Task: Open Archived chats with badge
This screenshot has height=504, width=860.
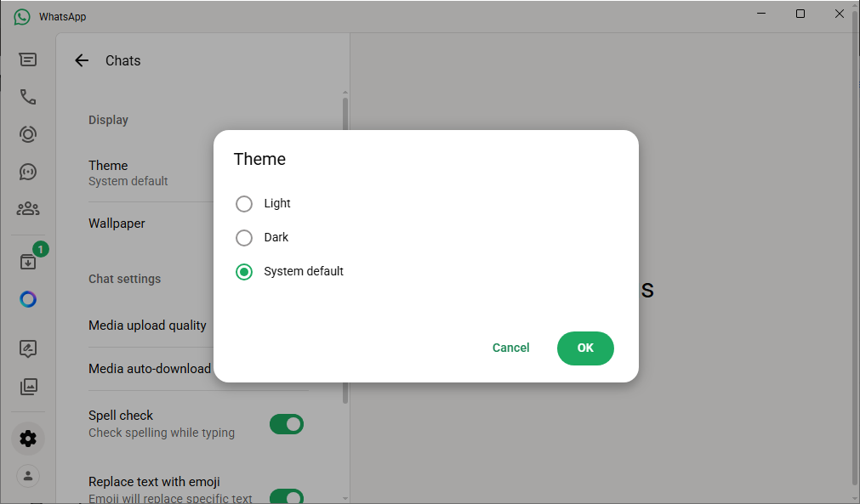Action: point(28,262)
